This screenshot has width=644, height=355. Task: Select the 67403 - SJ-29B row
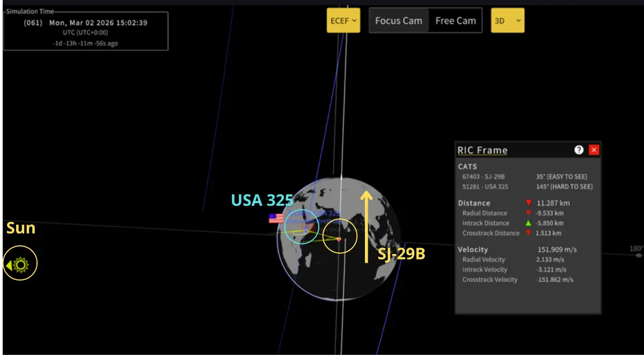(526, 177)
